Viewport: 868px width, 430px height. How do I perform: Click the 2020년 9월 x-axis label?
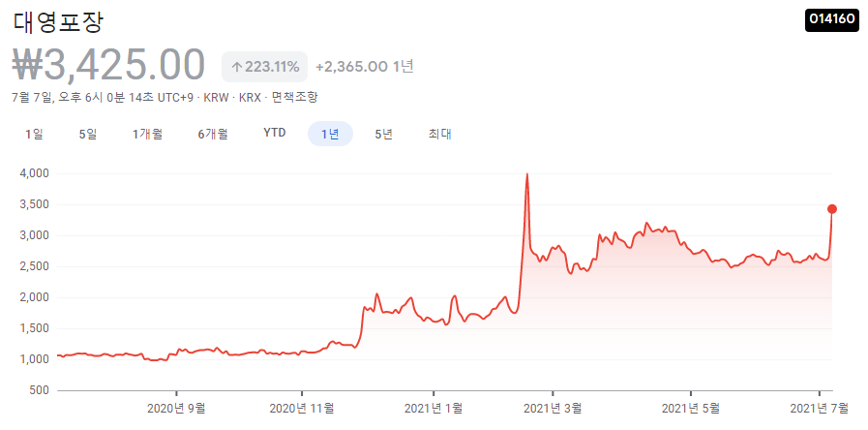176,409
